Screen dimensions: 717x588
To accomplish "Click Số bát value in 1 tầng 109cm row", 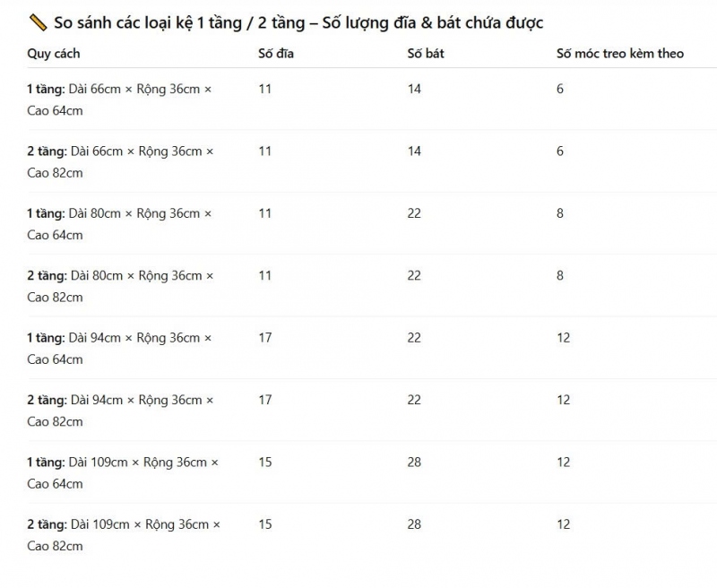I will point(414,463).
